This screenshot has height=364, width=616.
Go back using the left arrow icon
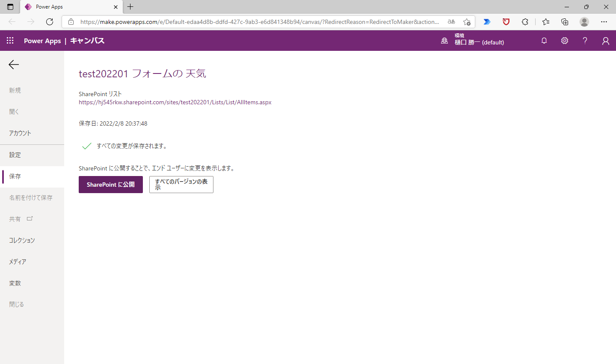tap(14, 65)
